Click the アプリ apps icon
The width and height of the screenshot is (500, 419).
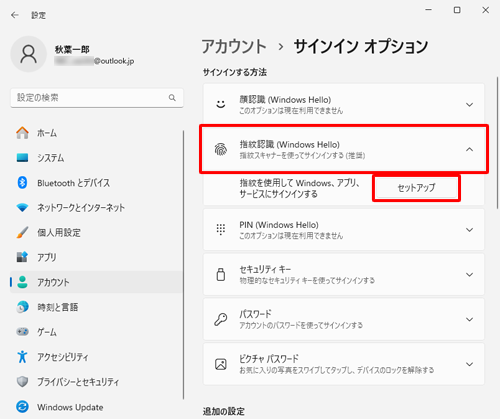coord(22,257)
